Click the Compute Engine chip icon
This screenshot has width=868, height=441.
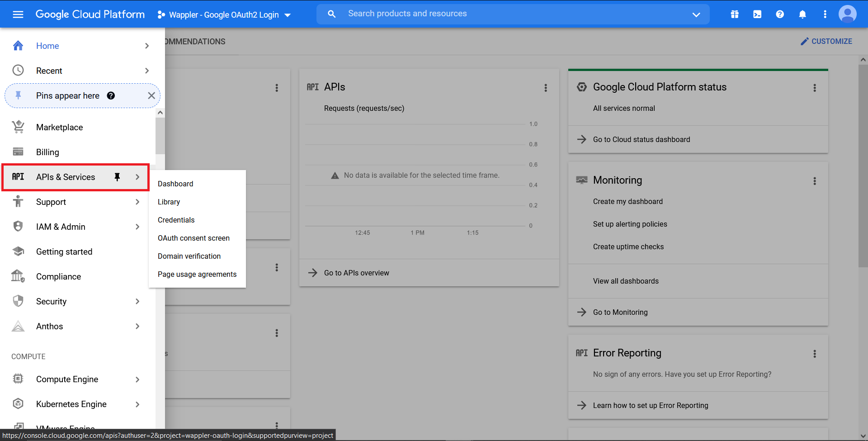(18, 379)
